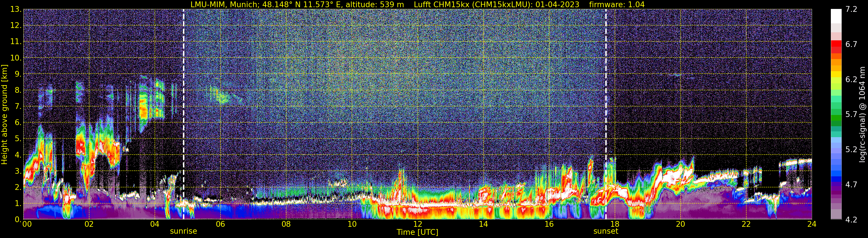Screen dimensions: 868x238
Task: Click the time axis tick 14
Action: pos(483,224)
